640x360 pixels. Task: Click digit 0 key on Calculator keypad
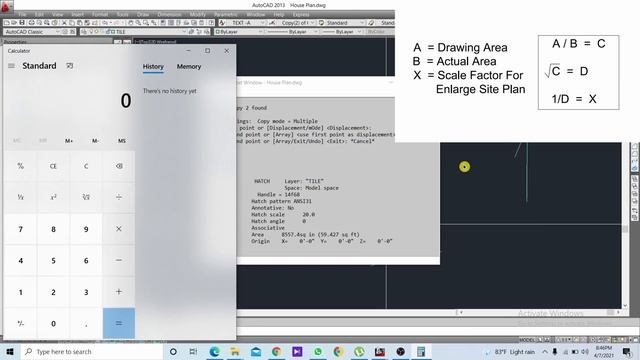point(53,323)
